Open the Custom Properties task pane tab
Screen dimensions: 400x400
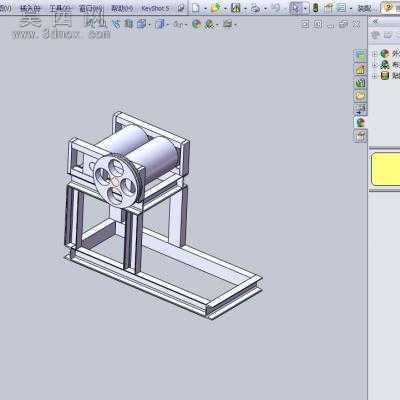click(360, 136)
